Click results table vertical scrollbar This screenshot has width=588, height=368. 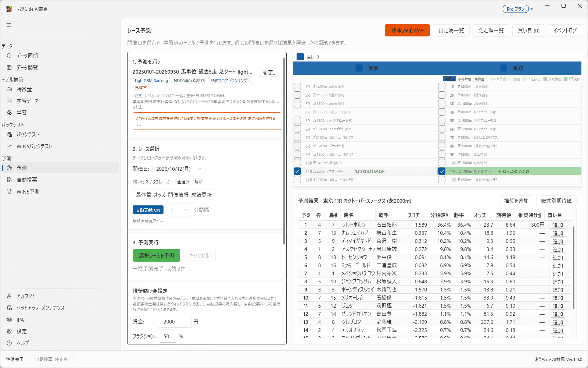tap(573, 268)
